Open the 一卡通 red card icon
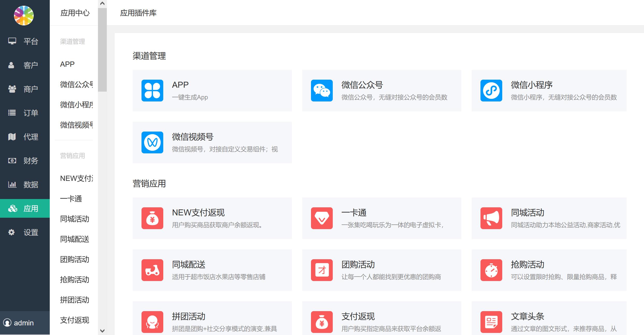Viewport: 644px width, 335px height. (x=322, y=218)
